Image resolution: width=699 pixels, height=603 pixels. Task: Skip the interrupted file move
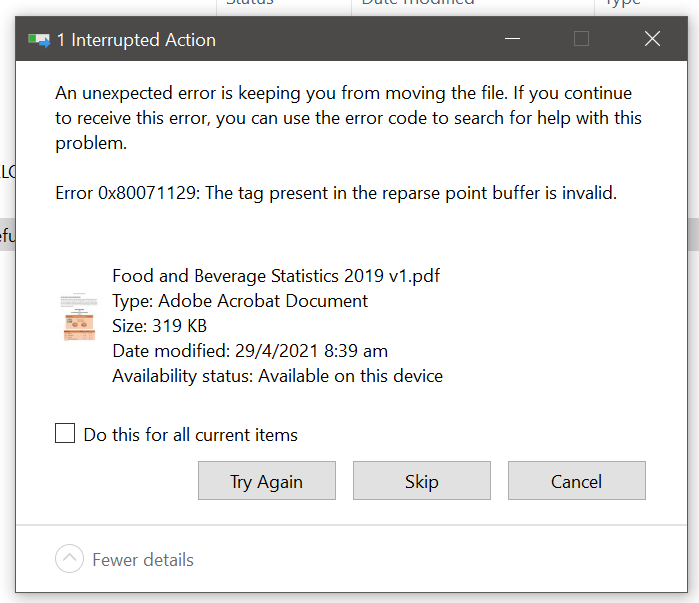pyautogui.click(x=421, y=481)
